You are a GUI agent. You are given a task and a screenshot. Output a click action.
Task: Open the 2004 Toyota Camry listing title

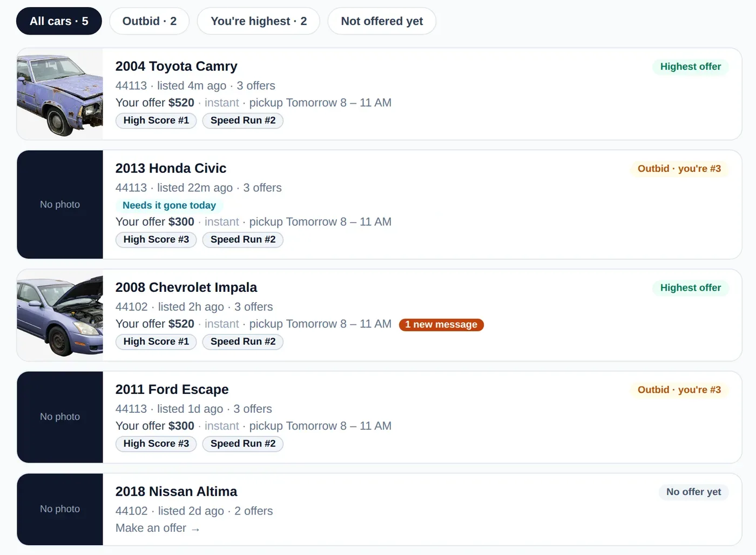[177, 66]
